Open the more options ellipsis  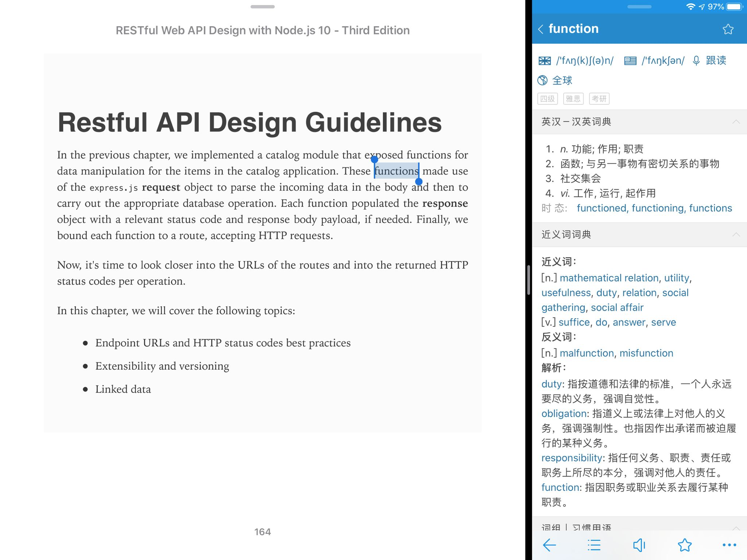point(729,545)
